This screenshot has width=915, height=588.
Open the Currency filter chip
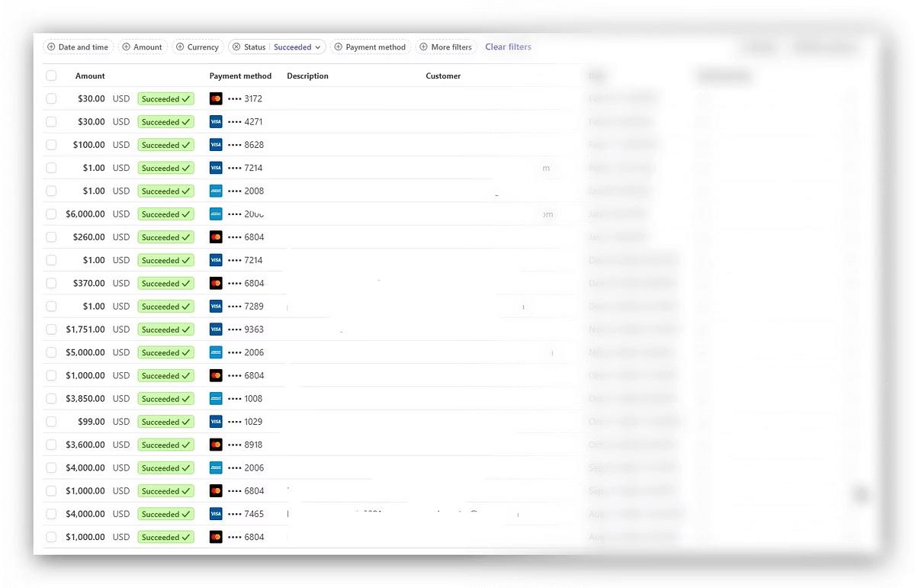click(x=198, y=47)
